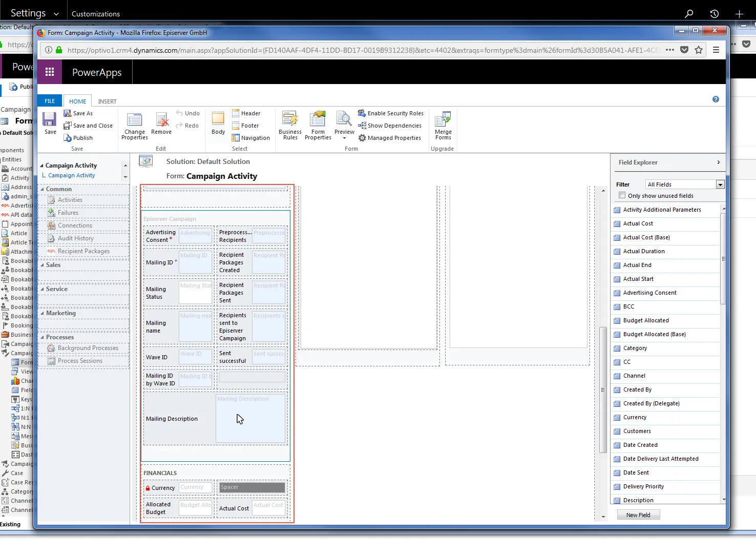Switch to the INSERT ribbon tab
The height and width of the screenshot is (555, 756).
click(x=107, y=101)
